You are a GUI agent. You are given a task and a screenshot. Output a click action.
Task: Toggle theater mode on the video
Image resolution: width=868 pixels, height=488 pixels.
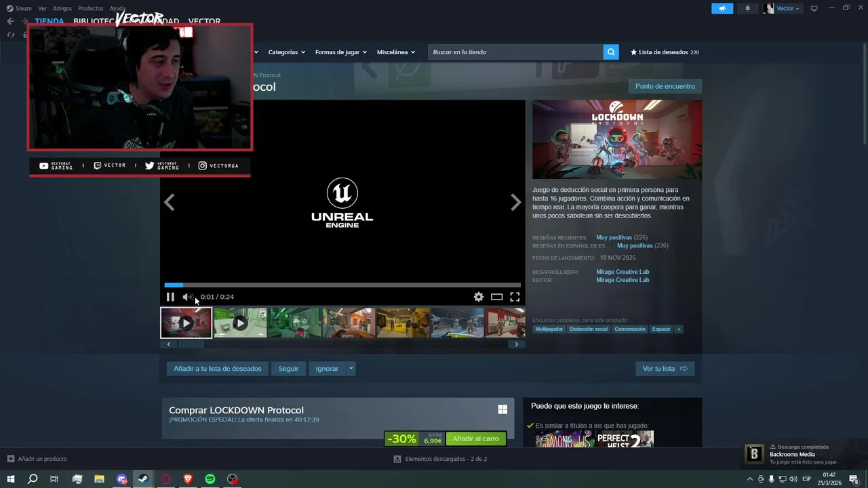pos(497,297)
